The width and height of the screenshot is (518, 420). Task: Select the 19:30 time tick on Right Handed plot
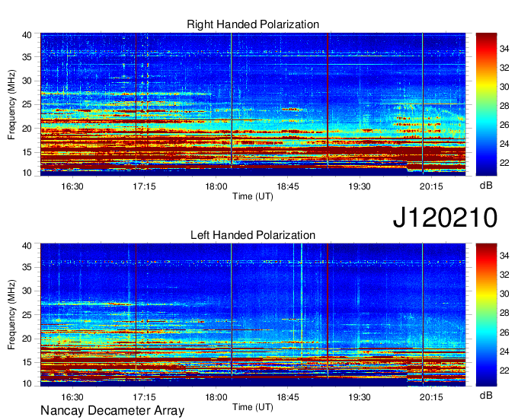[360, 186]
